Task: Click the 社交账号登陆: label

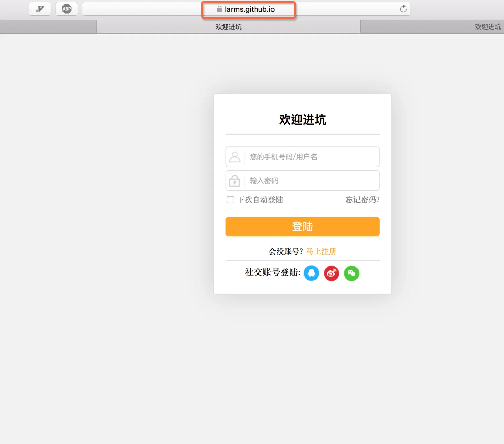Action: [272, 272]
